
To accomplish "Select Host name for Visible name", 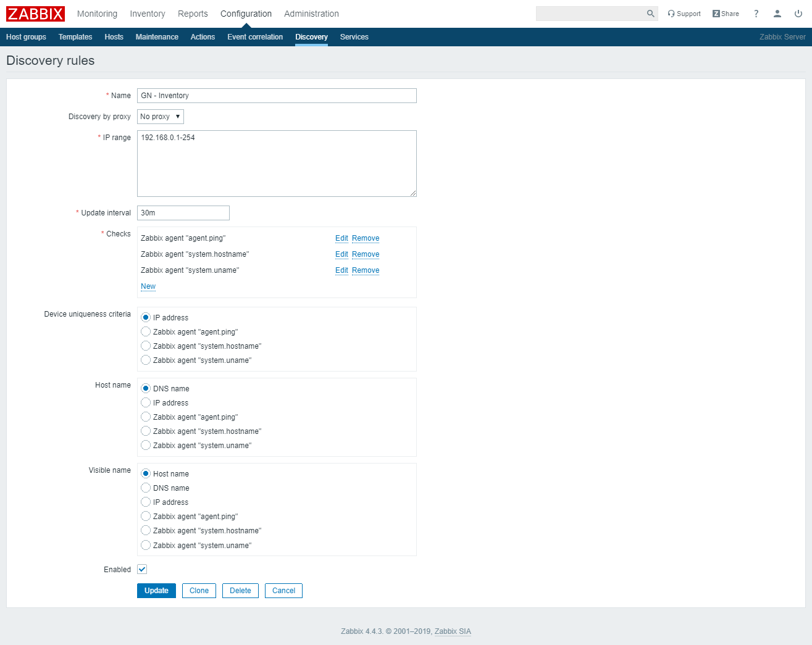I will tap(146, 473).
